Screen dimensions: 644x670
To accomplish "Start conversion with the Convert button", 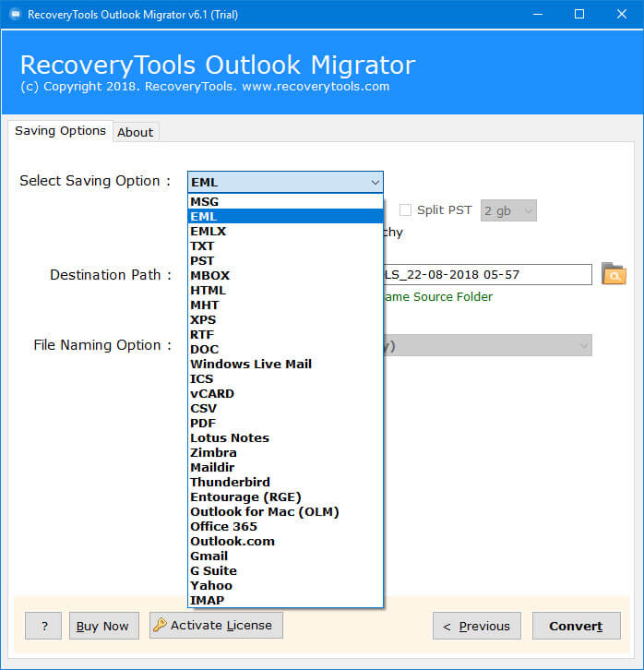I will click(x=576, y=626).
